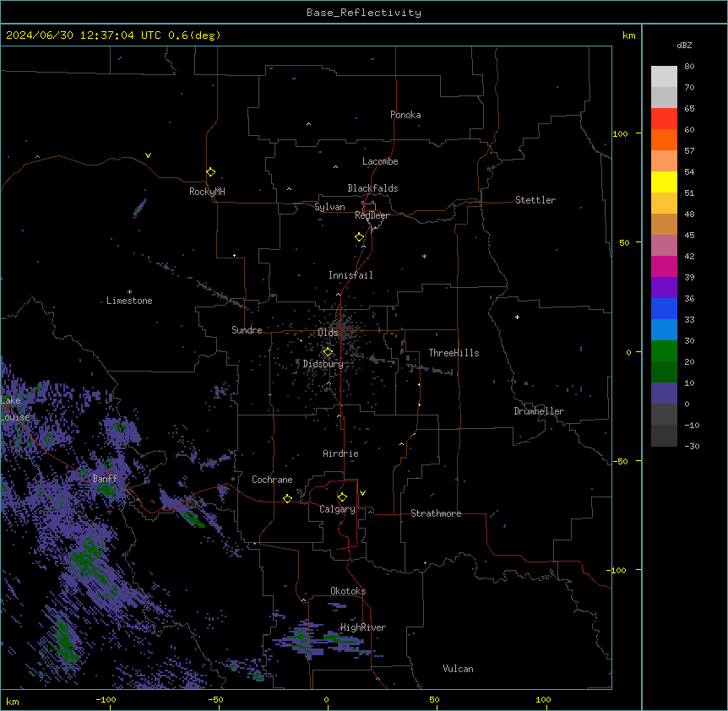Select the Strathmore map label
The width and height of the screenshot is (728, 711).
pyautogui.click(x=436, y=513)
